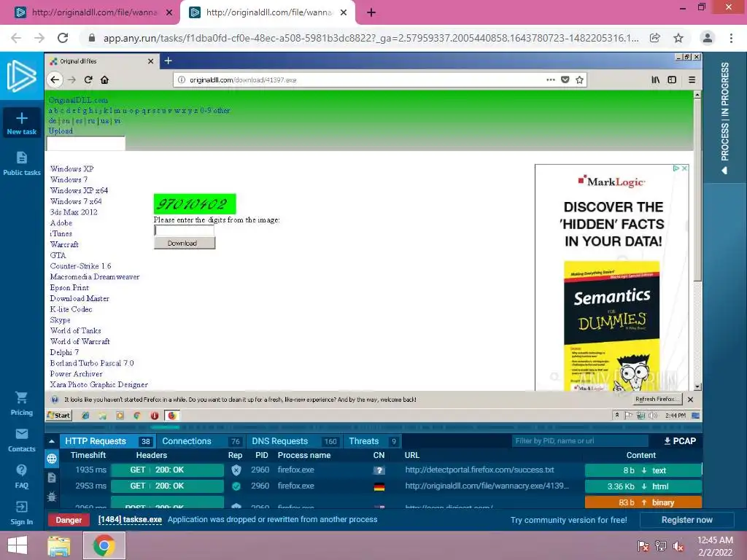Screen dimensions: 747x560
Task: Open Firefox hamburger menu
Action: coord(692,80)
